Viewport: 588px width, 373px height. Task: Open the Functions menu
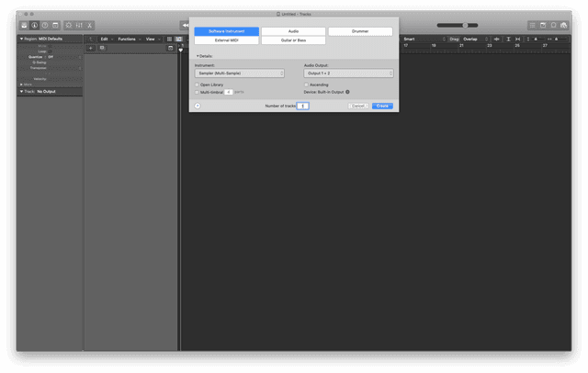click(129, 39)
